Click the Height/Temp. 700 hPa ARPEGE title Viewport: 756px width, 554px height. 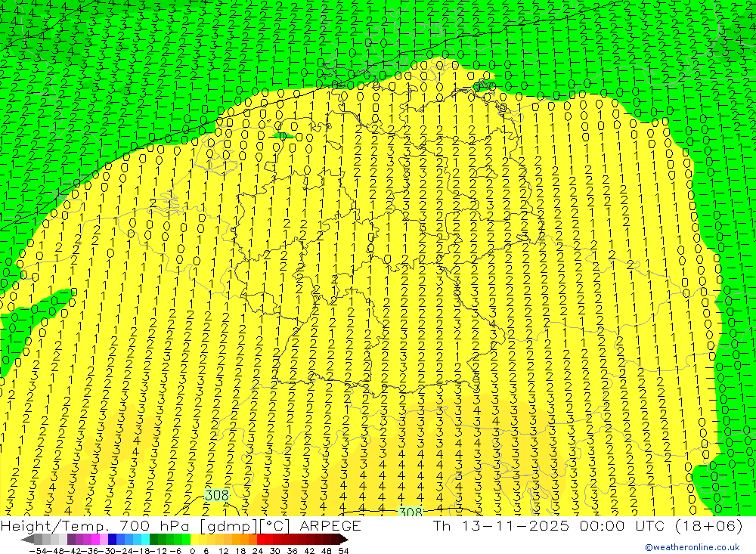coord(181,525)
